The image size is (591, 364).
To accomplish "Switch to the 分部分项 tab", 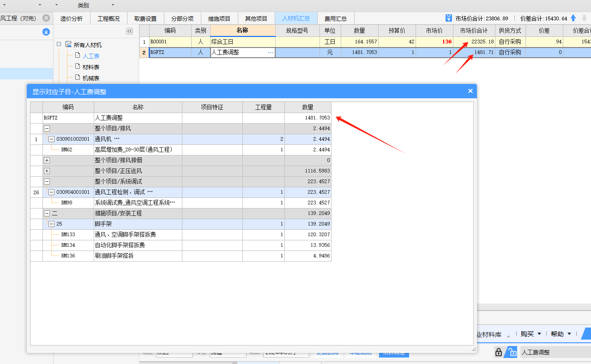I will (x=182, y=18).
